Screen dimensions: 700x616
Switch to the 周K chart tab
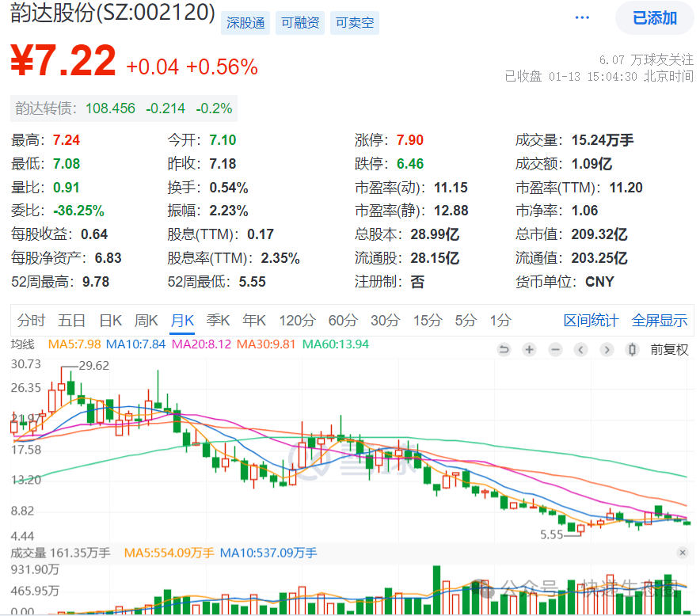click(146, 320)
